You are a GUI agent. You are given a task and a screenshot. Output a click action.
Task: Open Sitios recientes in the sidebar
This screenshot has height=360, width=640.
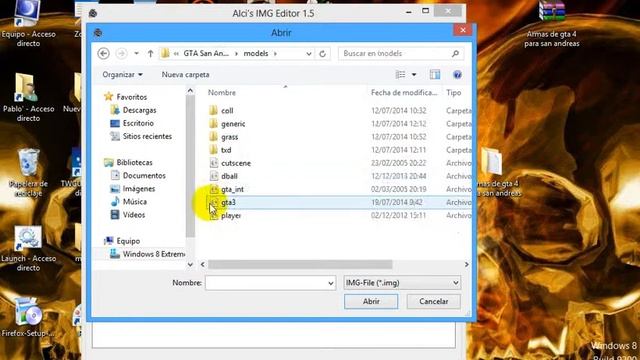pos(141,136)
